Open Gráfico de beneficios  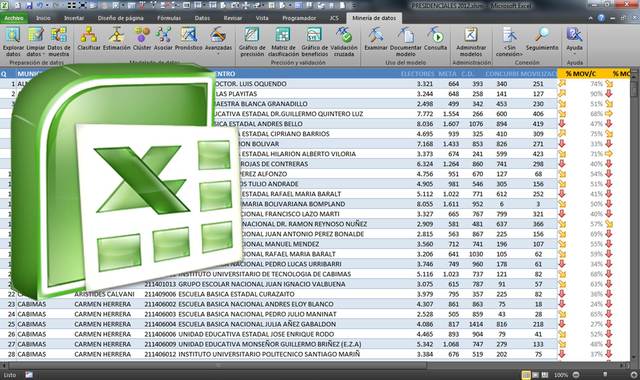pos(315,42)
